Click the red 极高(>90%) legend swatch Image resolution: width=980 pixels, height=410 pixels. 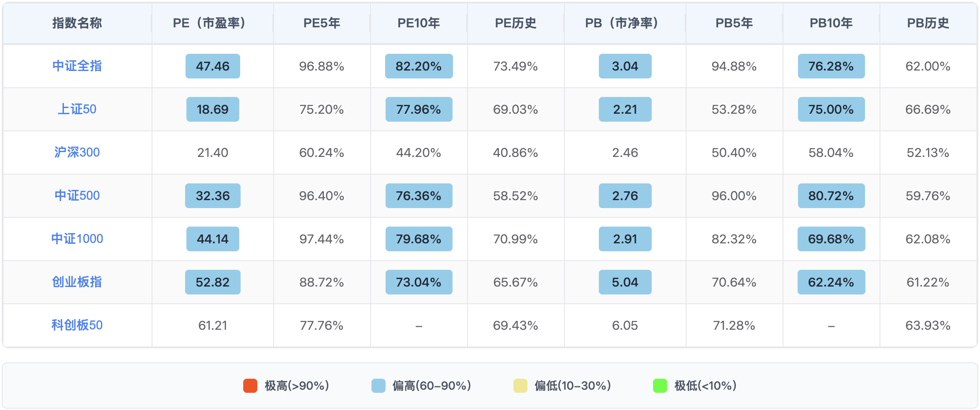[x=250, y=386]
